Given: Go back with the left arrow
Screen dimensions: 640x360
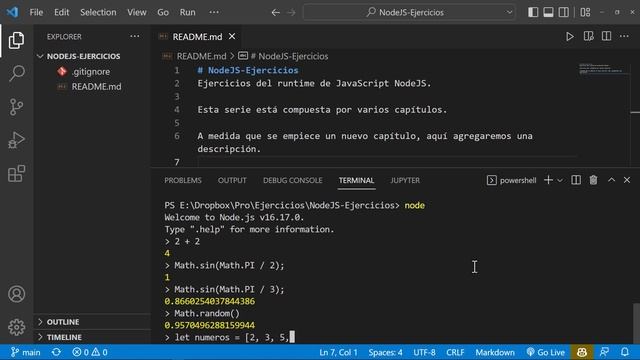Looking at the screenshot, I should [276, 12].
